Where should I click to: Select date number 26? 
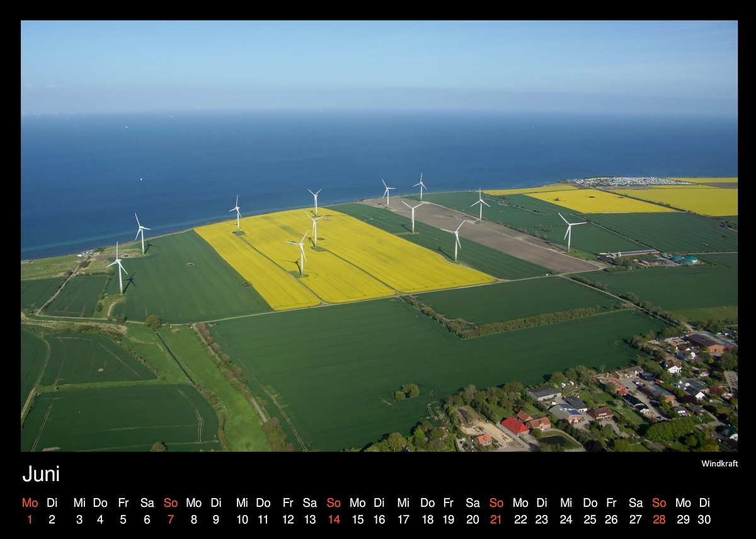point(611,519)
